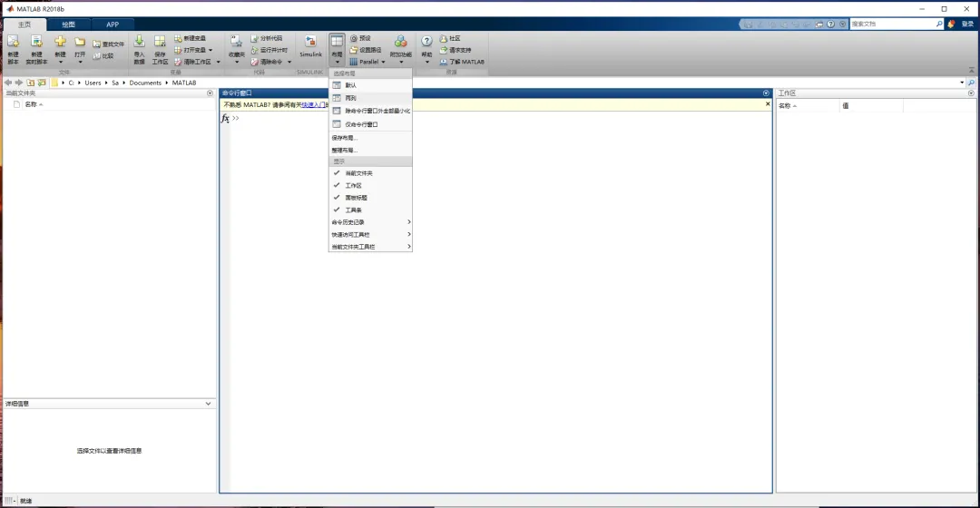Click 保存工作区 (Save Workspace)
This screenshot has width=980, height=508.
[160, 49]
